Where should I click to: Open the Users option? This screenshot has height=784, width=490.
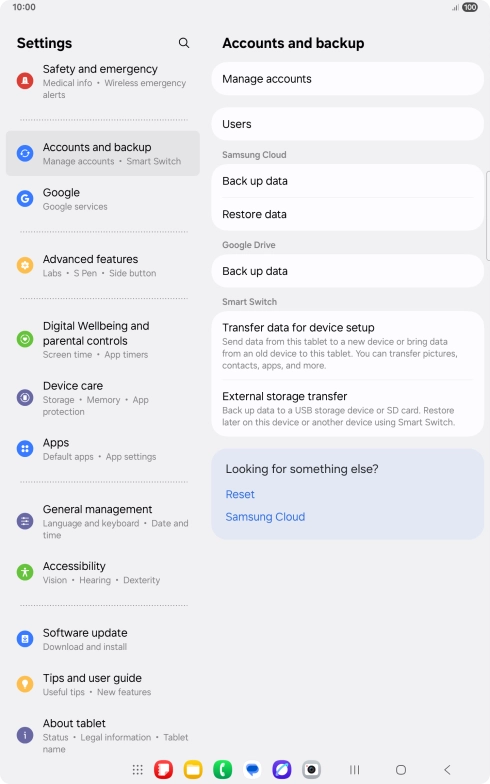[x=348, y=124]
